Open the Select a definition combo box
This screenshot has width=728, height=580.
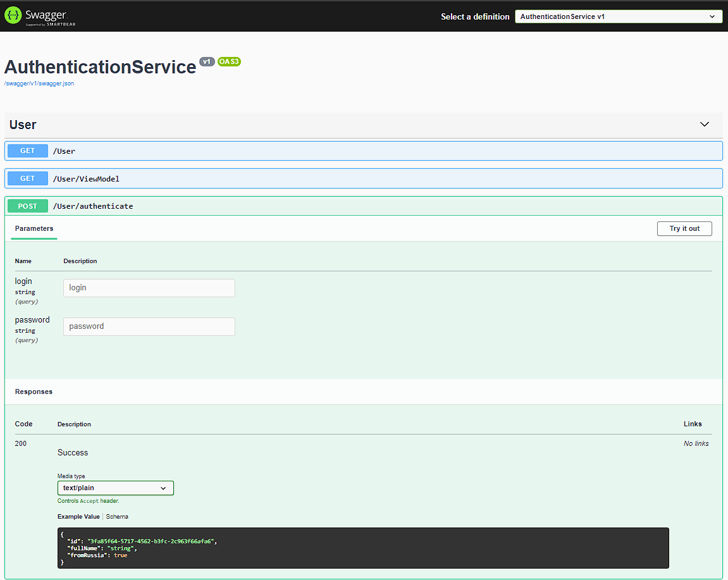point(618,16)
